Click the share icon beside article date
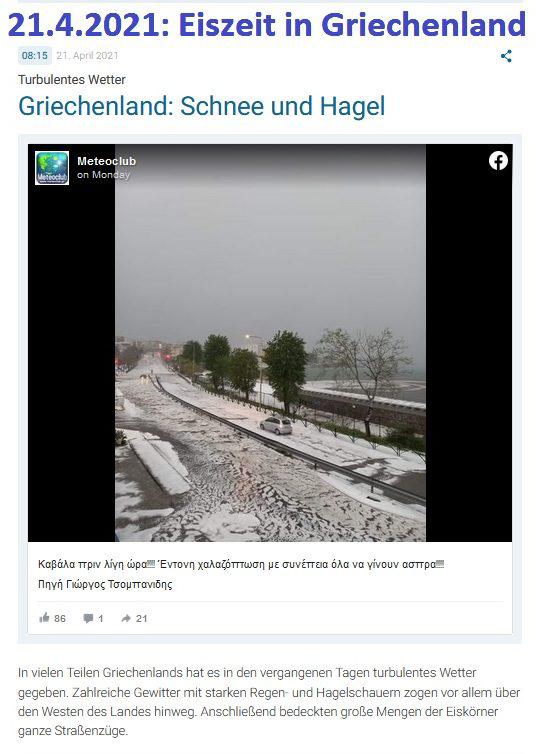The height and width of the screenshot is (754, 536). coord(506,56)
